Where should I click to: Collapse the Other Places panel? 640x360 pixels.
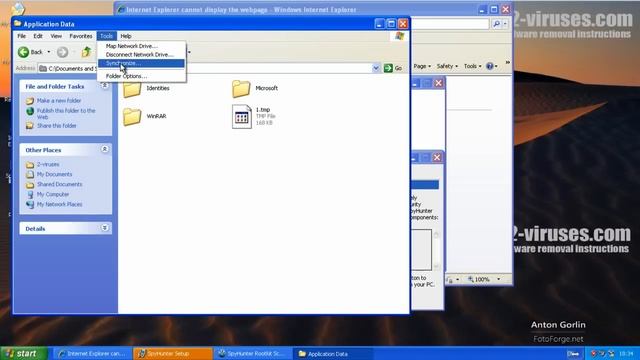[x=105, y=149]
